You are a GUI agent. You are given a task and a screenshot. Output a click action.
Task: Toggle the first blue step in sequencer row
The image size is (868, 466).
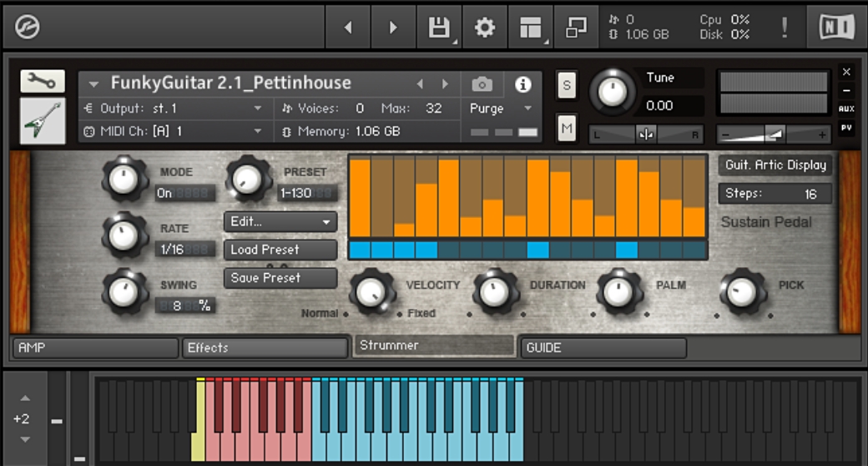[x=361, y=250]
